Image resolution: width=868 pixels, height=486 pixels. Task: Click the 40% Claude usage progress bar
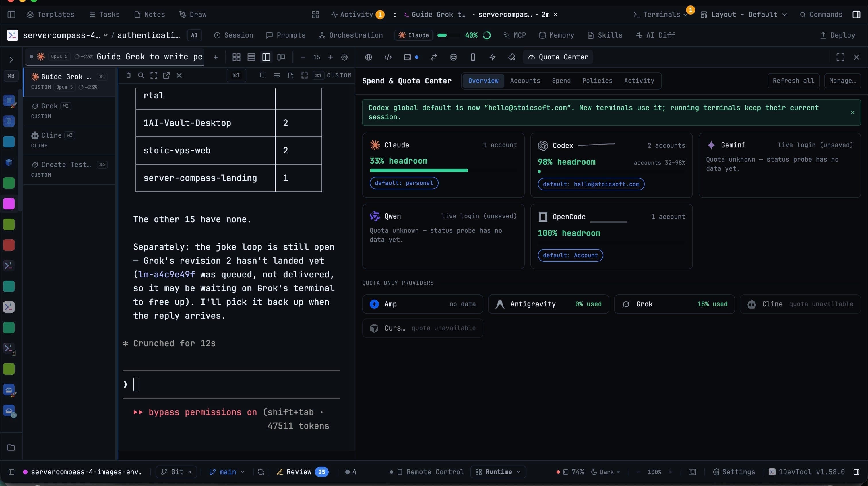tap(448, 35)
